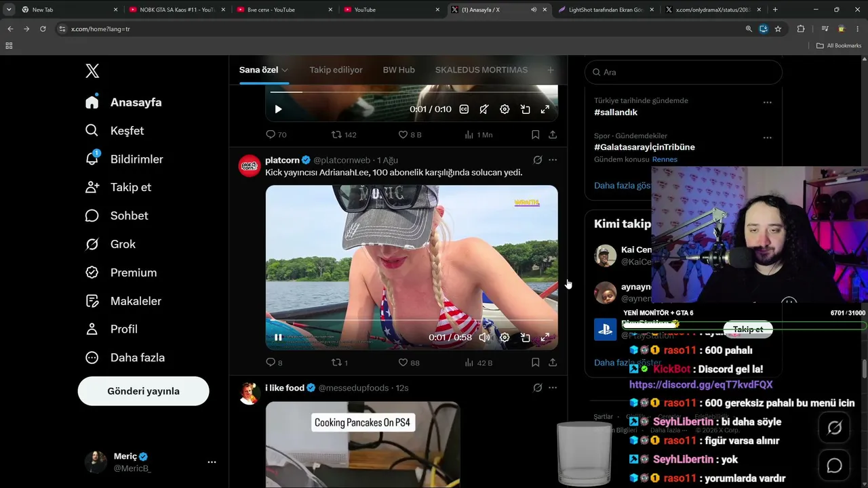This screenshot has width=868, height=488.
Task: Open Profil in the X sidebar
Action: pos(111,329)
